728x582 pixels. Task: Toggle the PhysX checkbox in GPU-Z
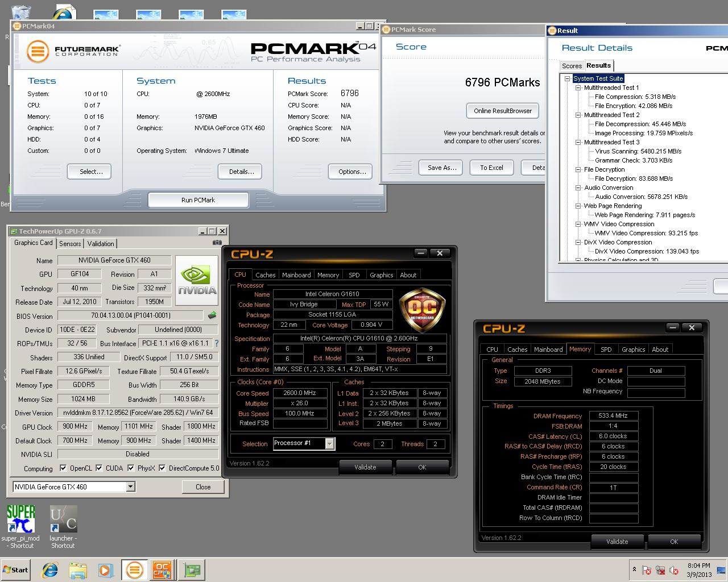tap(131, 468)
